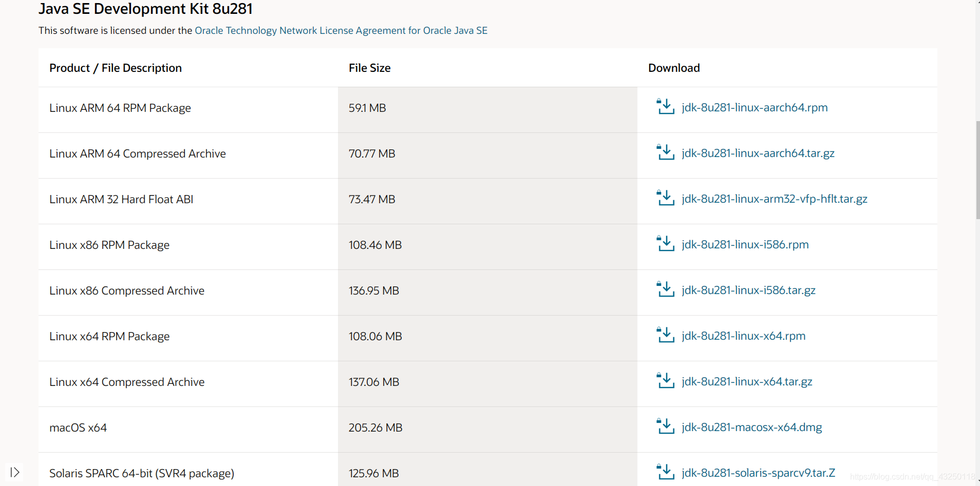Open Oracle Technology Network License Agreement link
The width and height of the screenshot is (980, 486).
(x=341, y=30)
